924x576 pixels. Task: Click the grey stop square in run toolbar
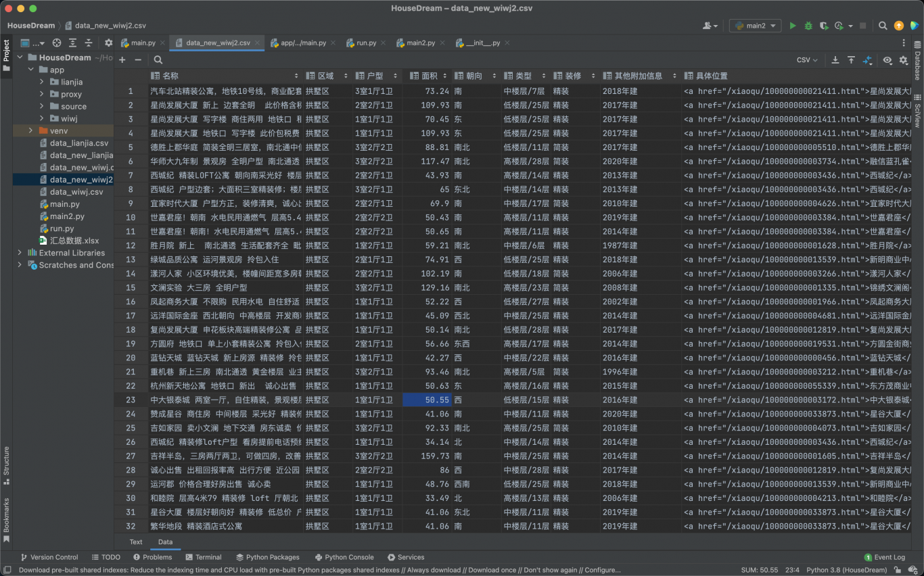pos(862,26)
